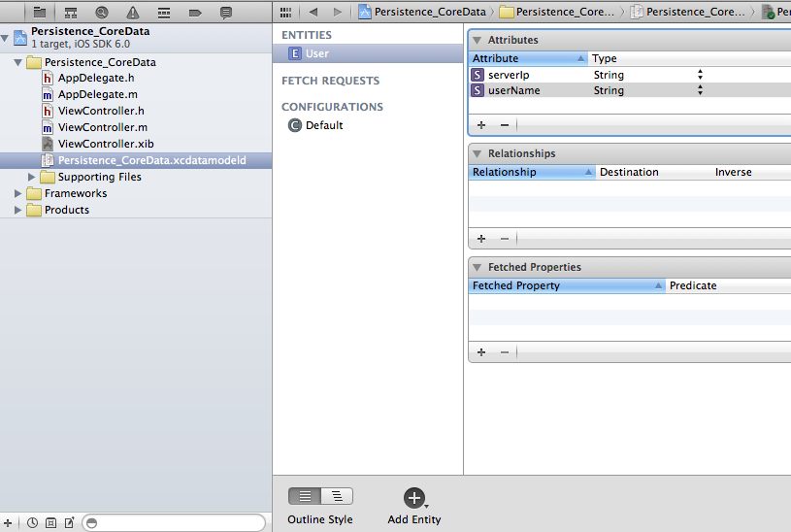Screen dimensions: 791x532
Task: Sort by the Fetched Property column header
Action: [x=567, y=285]
